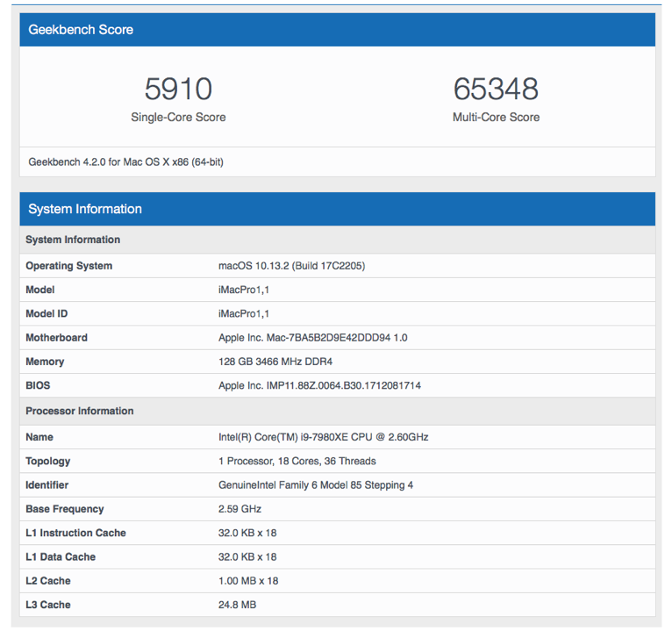Select iMacPro1,1 value in Model ID row
The height and width of the screenshot is (631, 672).
244,314
